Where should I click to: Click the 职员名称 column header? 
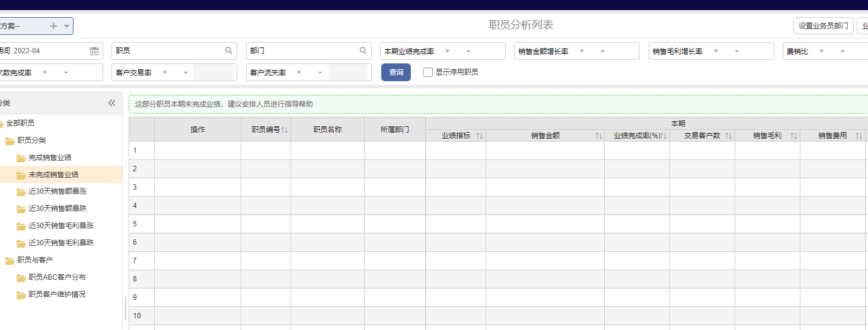(x=327, y=129)
